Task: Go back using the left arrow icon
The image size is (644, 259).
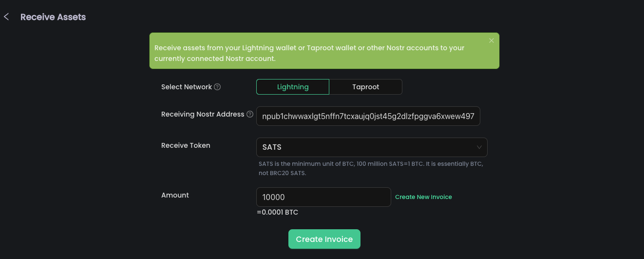Action: (6, 17)
